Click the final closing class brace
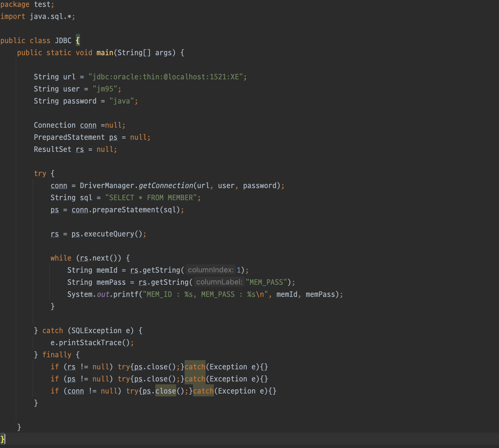Image resolution: width=499 pixels, height=448 pixels. tap(2, 439)
